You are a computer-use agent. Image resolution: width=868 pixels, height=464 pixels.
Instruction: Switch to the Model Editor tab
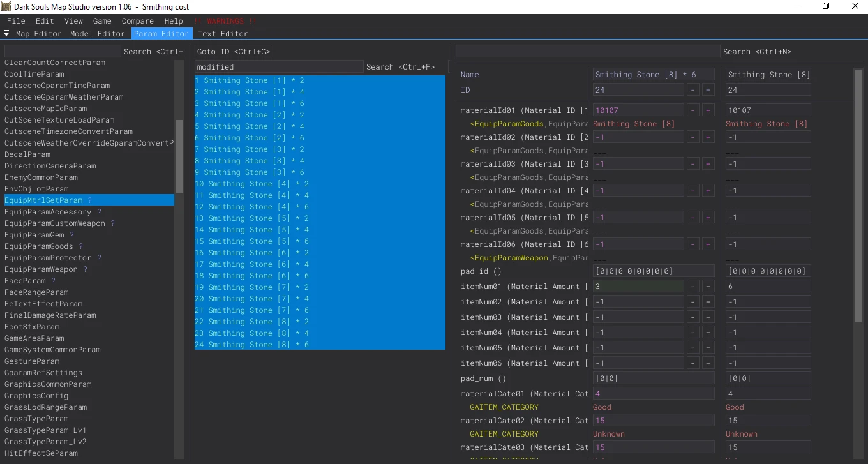tap(98, 34)
